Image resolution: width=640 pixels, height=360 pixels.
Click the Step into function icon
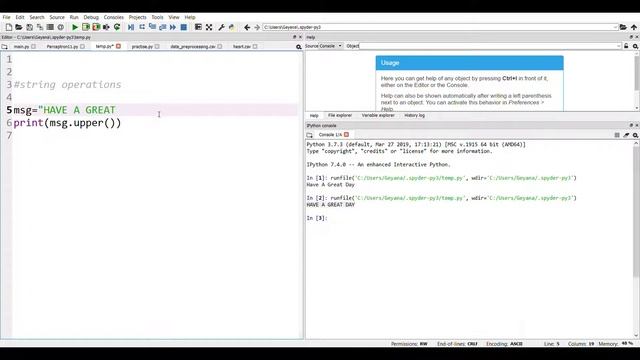pos(152,27)
